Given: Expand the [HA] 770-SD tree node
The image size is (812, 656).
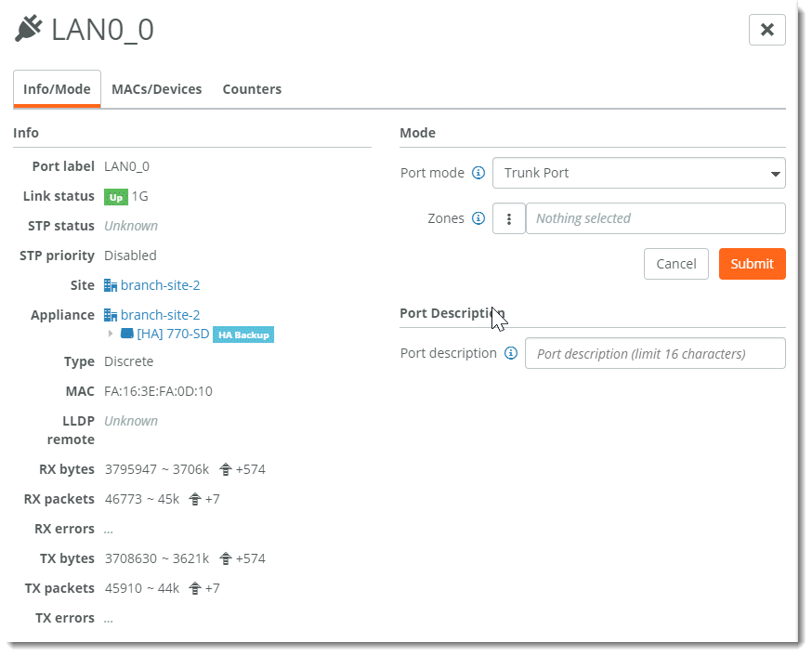Looking at the screenshot, I should (x=111, y=334).
